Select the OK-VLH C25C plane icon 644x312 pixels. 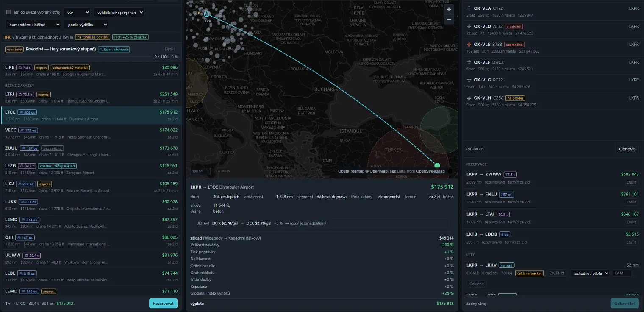pyautogui.click(x=469, y=98)
